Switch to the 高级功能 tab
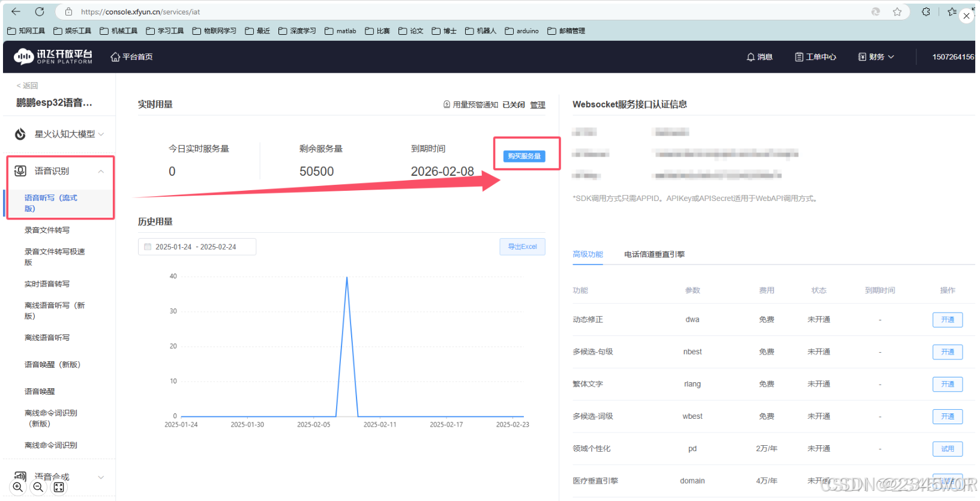980x501 pixels. pyautogui.click(x=588, y=254)
